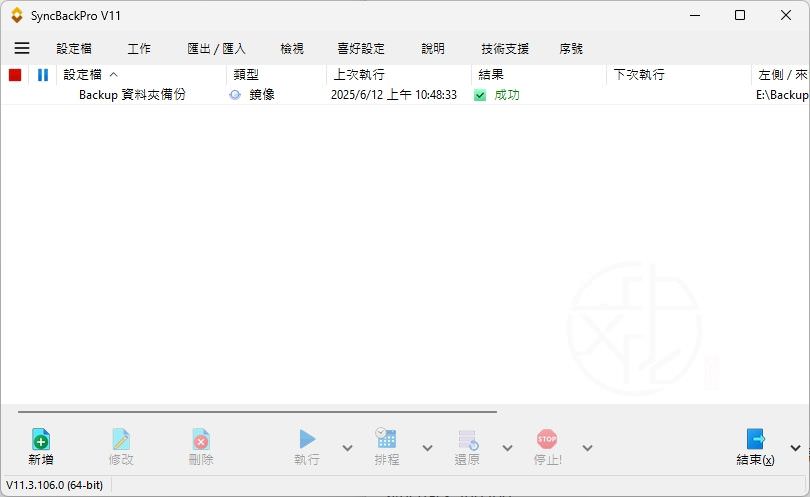Click the 還原 (Restore) icon
The image size is (810, 497).
click(467, 439)
